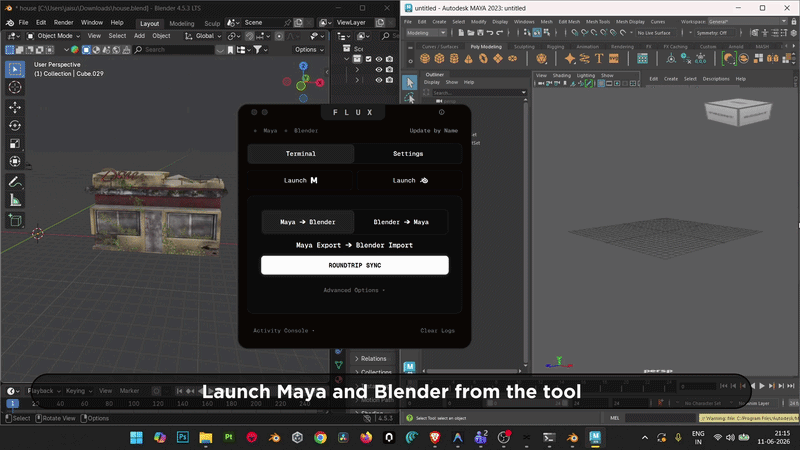Toggle Blender snapping magnet

tap(249, 36)
